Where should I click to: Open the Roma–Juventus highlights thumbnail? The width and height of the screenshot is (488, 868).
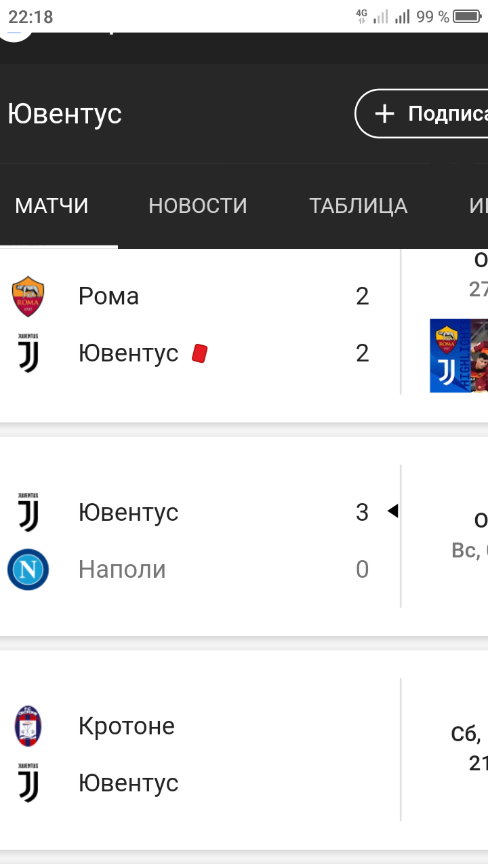[x=459, y=356]
